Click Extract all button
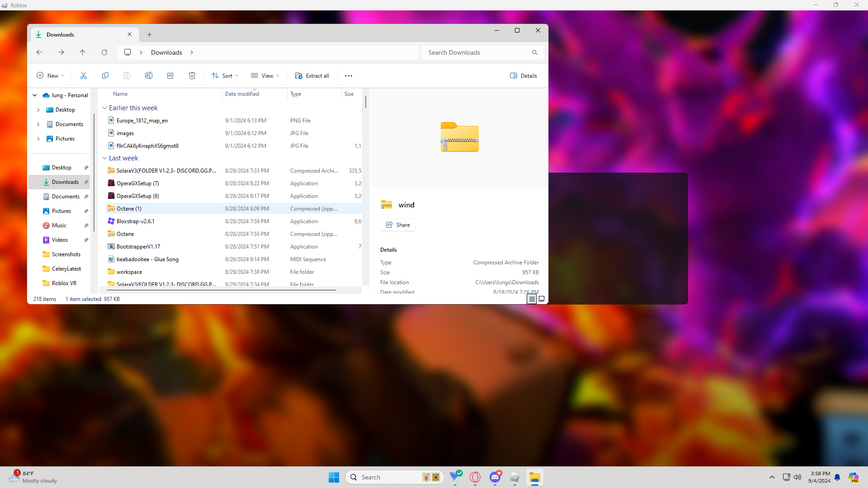 [x=312, y=75]
